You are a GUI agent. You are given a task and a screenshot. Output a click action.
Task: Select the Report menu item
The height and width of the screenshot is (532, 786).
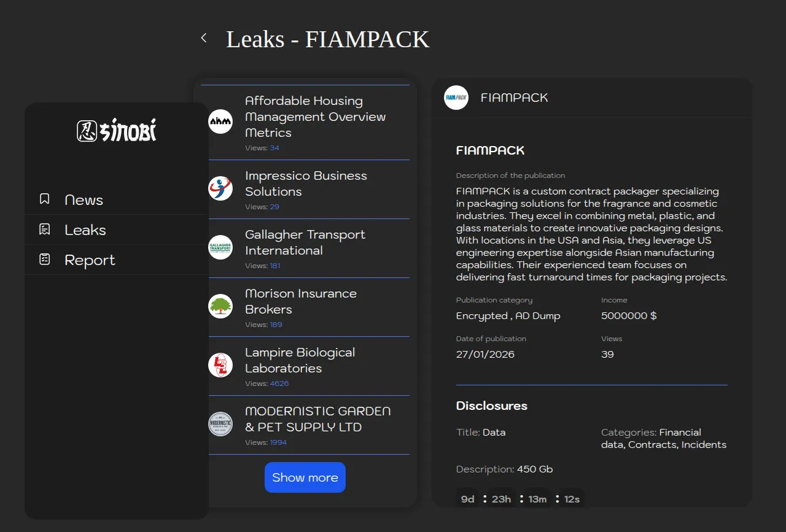[90, 260]
